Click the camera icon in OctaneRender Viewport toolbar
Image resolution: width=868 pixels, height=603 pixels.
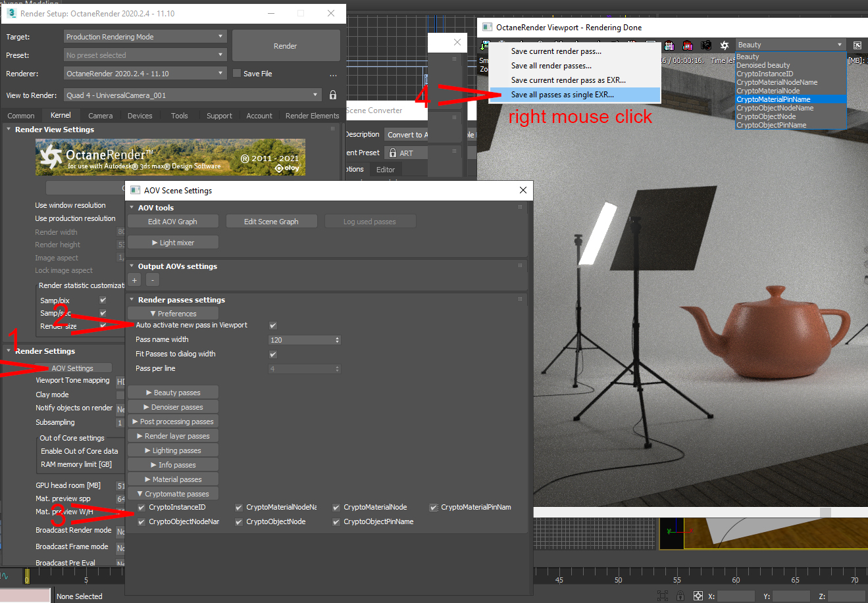706,45
